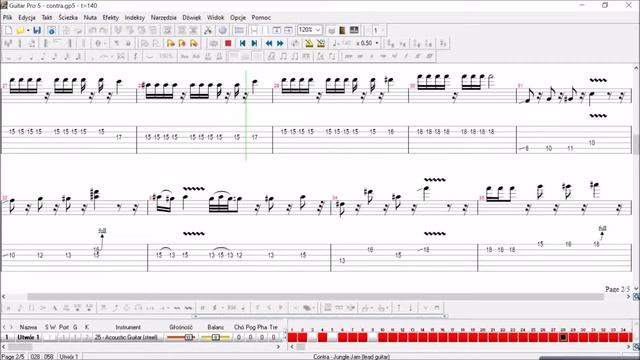Viewport: 640px width, 360px height.
Task: Open the tempo multiplier x 0.50 dropdown
Action: point(376,43)
